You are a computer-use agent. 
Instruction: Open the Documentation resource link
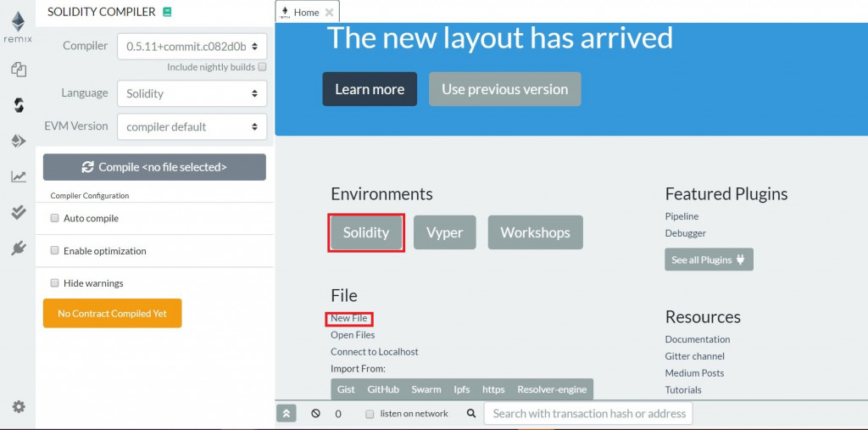(698, 339)
